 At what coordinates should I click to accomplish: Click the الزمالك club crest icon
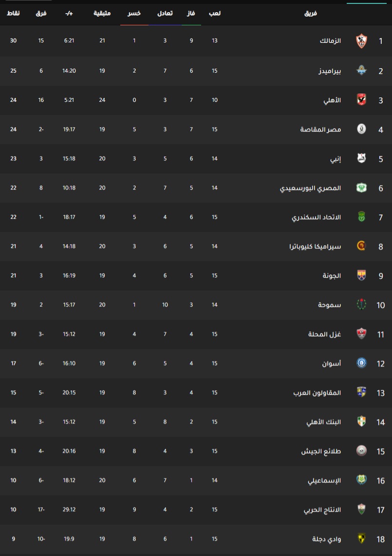coord(361,41)
